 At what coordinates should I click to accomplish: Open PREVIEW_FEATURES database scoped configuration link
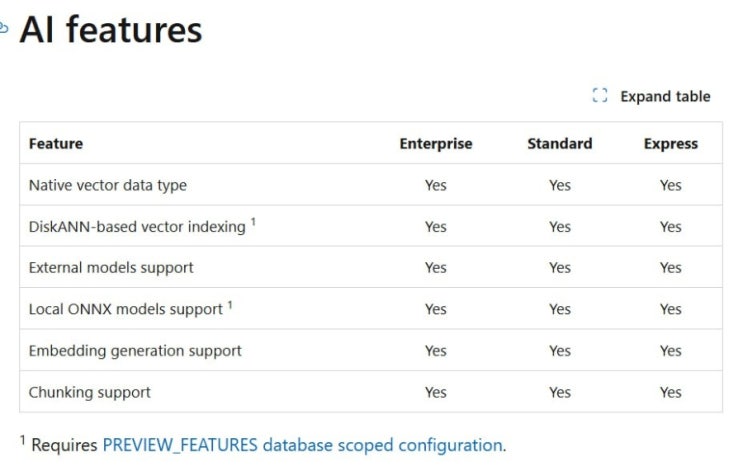point(303,445)
